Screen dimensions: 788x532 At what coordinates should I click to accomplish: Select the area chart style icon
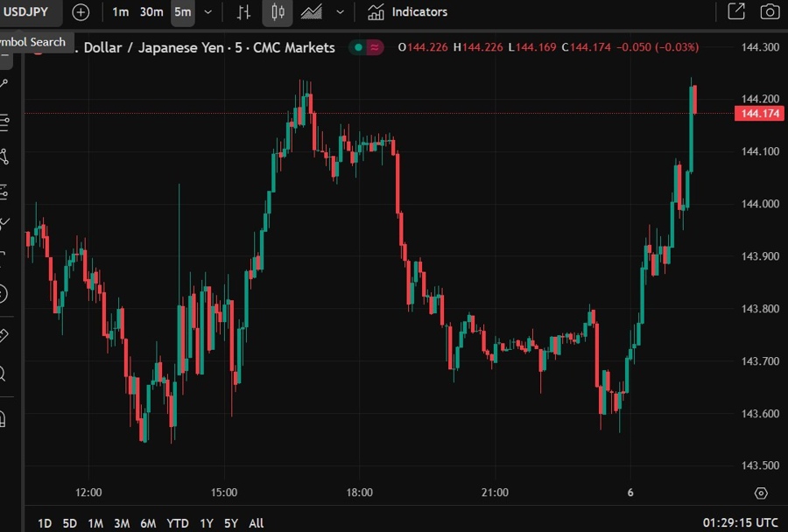pyautogui.click(x=311, y=12)
